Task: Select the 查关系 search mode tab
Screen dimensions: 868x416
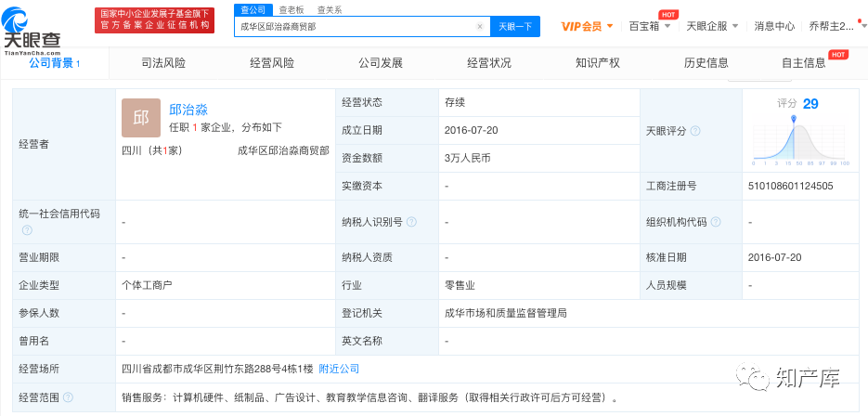Action: [x=330, y=9]
